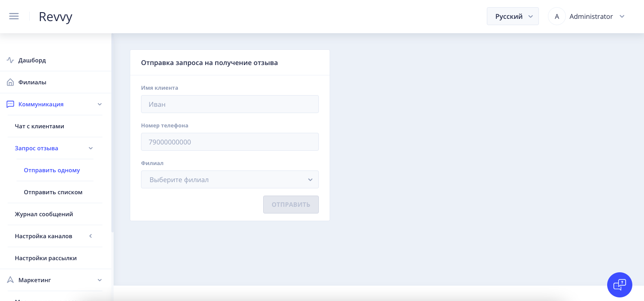Image resolution: width=644 pixels, height=301 pixels.
Task: Expand the Administrator user menu chevron
Action: point(622,16)
